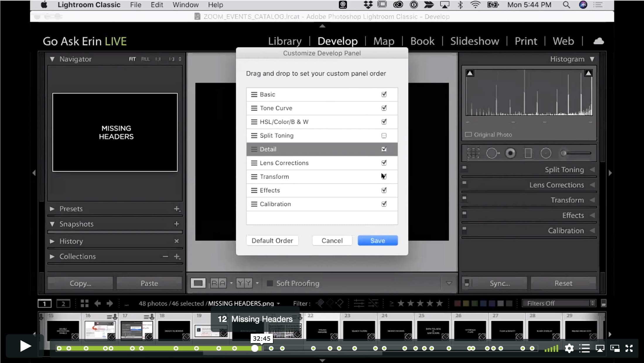Click the cloud sync icon

click(x=598, y=41)
